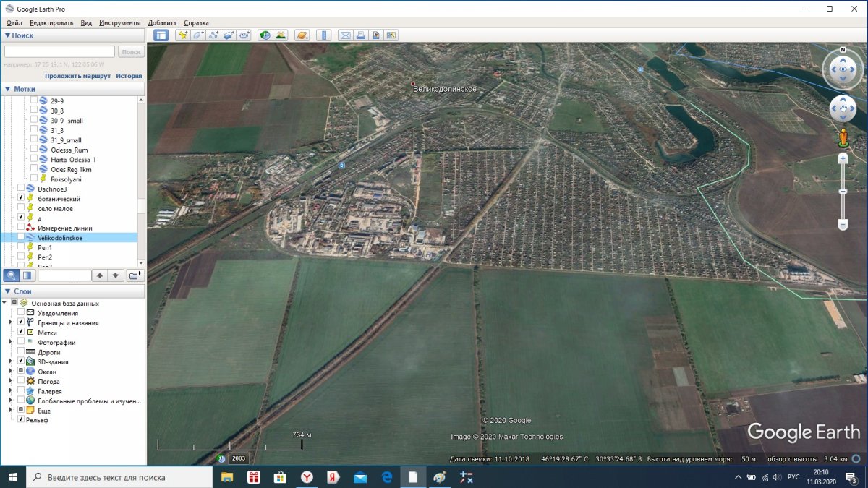Open the Добавить menu
The width and height of the screenshot is (868, 488).
click(162, 22)
